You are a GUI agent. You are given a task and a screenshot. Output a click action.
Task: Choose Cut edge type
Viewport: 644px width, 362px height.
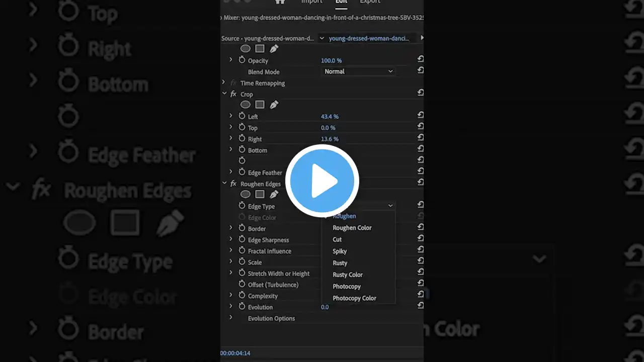pos(337,239)
